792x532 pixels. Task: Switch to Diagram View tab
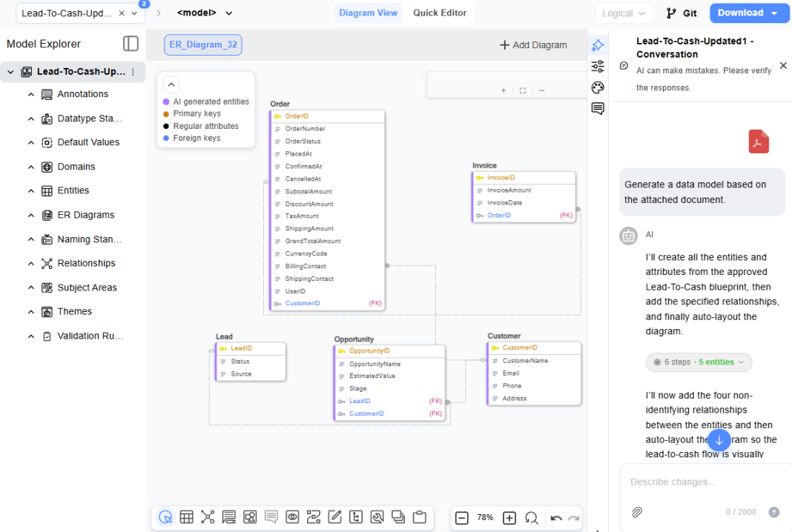tap(369, 13)
